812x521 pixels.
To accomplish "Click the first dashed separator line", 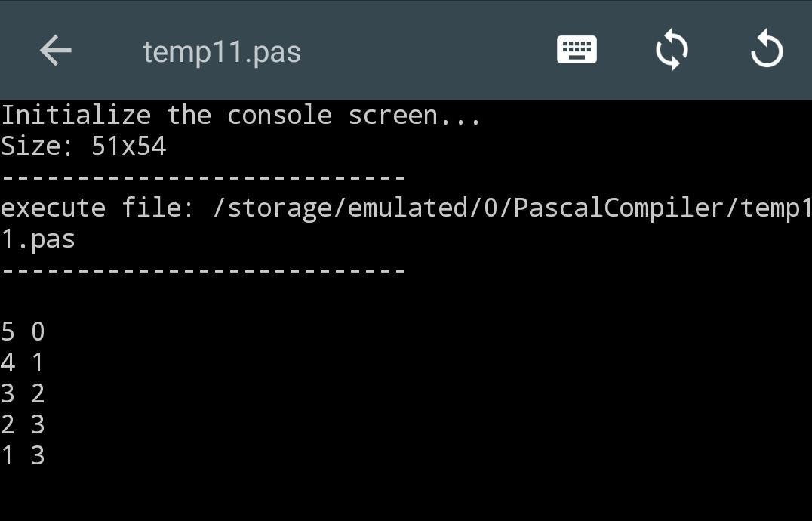I will pos(204,178).
